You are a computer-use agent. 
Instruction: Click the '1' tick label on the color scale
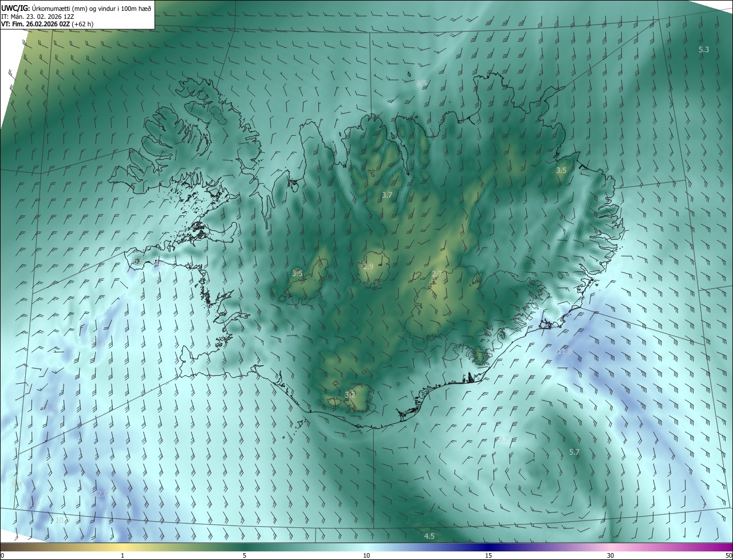click(x=123, y=555)
